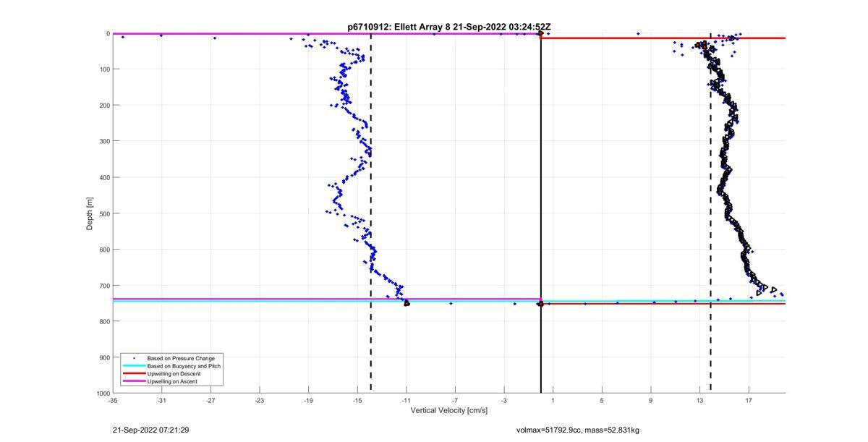Click the x-axis tick label -31
The image size is (868, 442).
click(161, 400)
